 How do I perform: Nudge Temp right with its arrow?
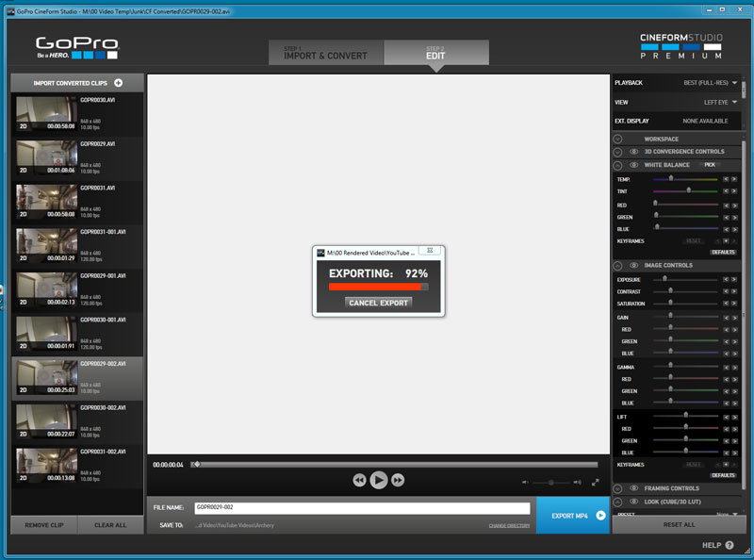tap(734, 179)
